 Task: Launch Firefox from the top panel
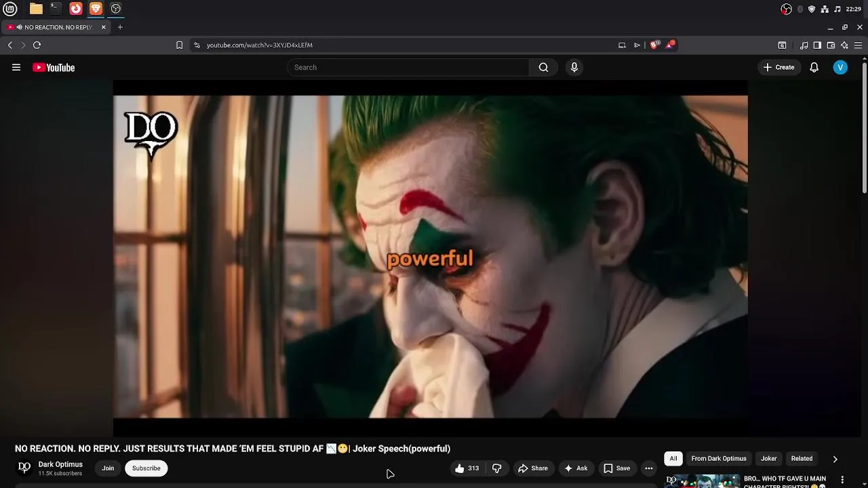pyautogui.click(x=76, y=9)
